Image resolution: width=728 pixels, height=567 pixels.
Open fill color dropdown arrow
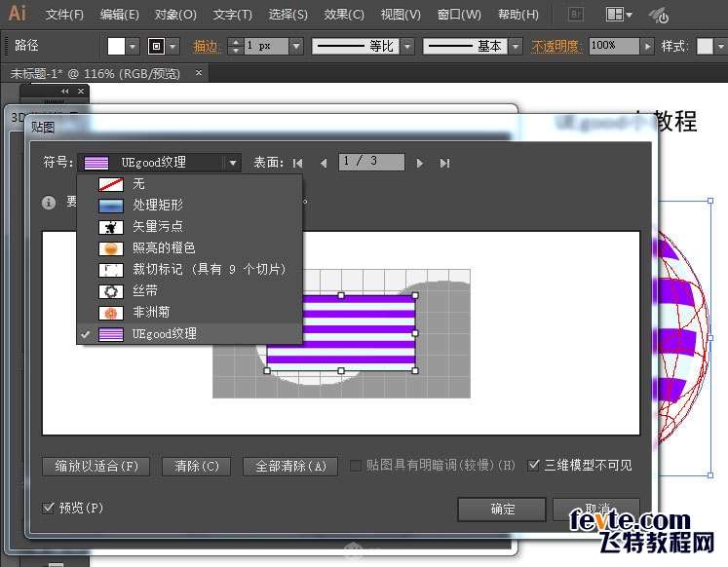point(133,47)
